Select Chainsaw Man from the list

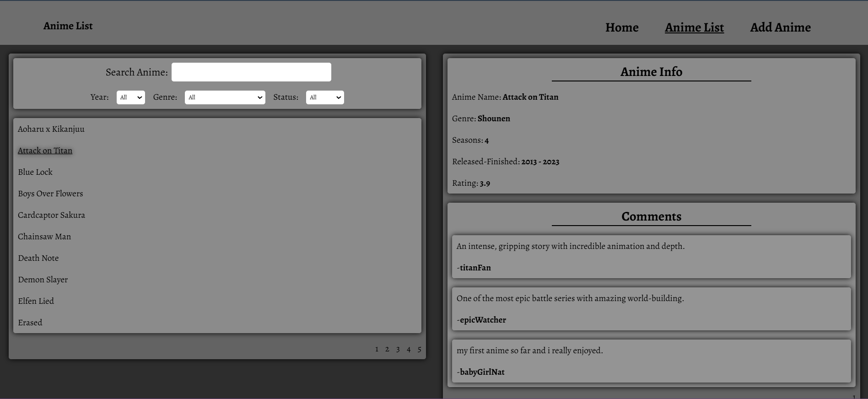tap(44, 237)
